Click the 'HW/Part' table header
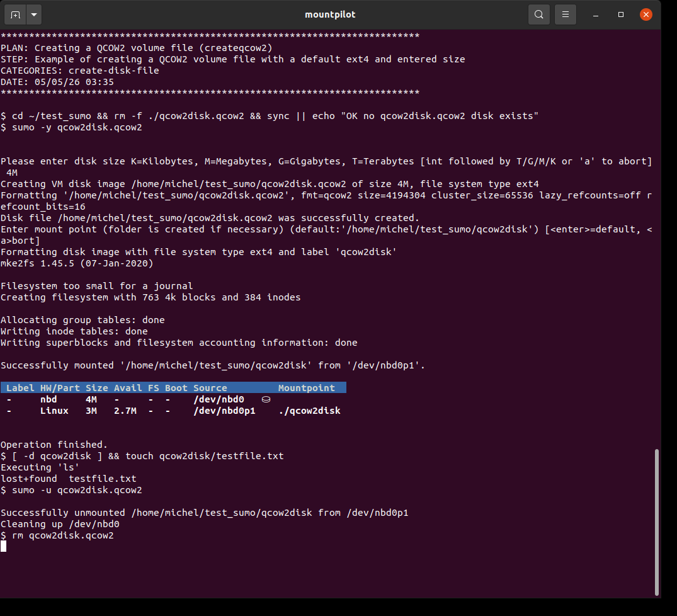Image resolution: width=677 pixels, height=616 pixels. coord(60,387)
